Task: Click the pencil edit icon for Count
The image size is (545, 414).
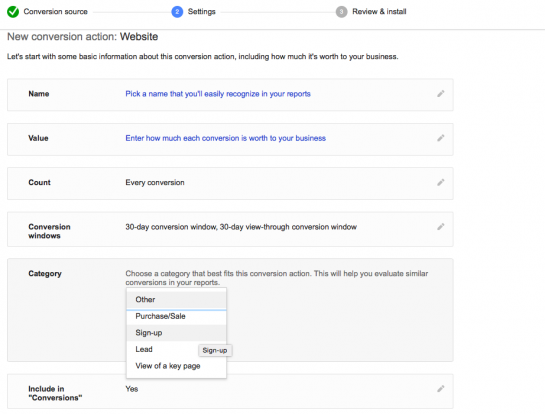Action: [440, 182]
